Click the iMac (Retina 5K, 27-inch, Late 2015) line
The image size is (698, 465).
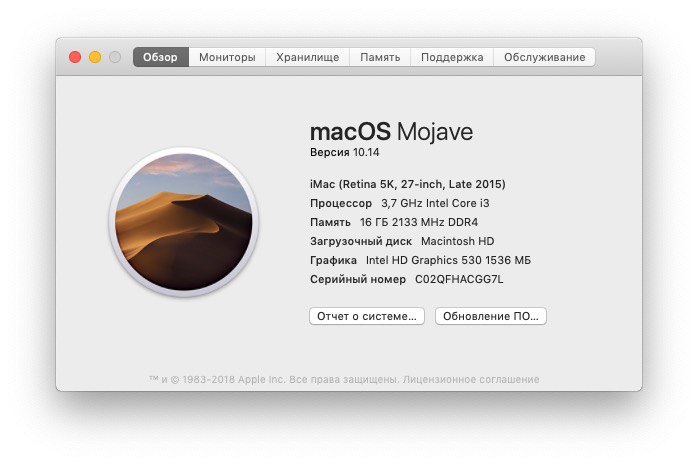coord(408,184)
